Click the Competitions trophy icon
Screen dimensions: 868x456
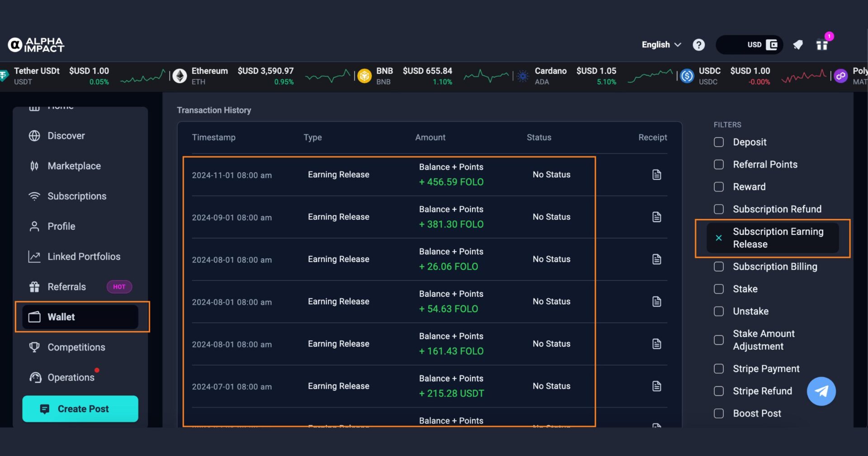tap(34, 347)
